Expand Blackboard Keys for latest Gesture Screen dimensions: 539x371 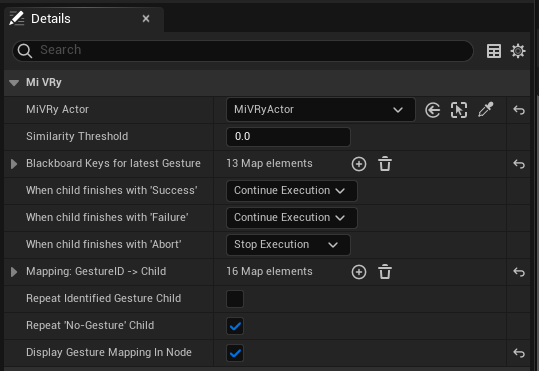tap(14, 164)
